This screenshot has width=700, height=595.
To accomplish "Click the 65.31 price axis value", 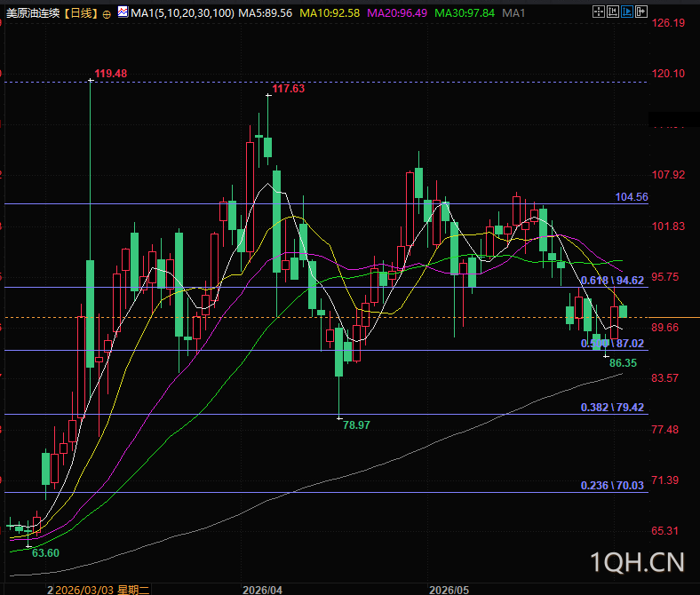I will (664, 531).
